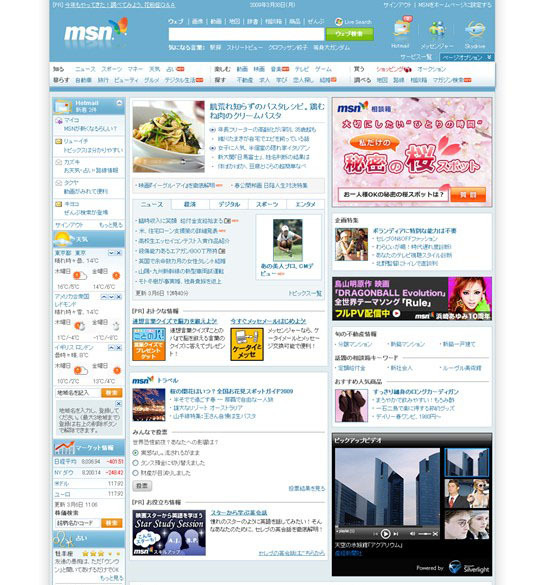Image resolution: width=550 pixels, height=585 pixels.
Task: Open the SkyDrive icon in header
Action: 475,30
